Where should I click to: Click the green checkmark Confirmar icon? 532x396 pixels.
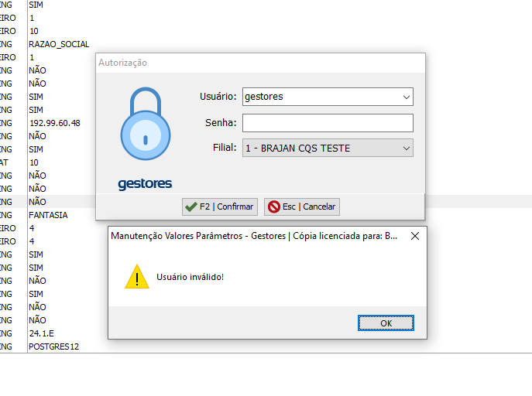click(190, 207)
